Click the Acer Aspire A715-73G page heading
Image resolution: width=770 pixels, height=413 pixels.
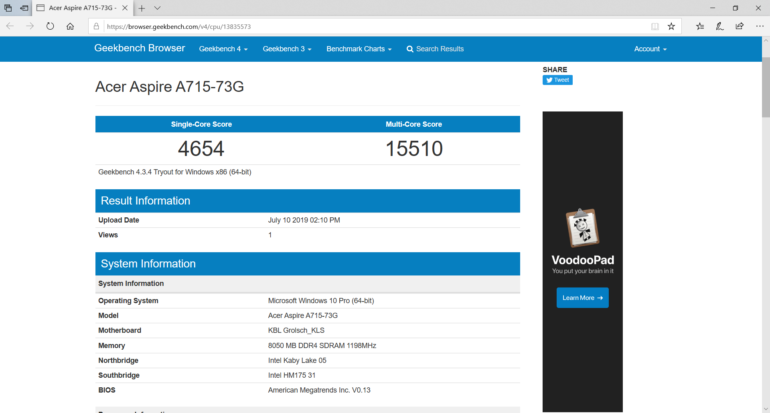(169, 86)
